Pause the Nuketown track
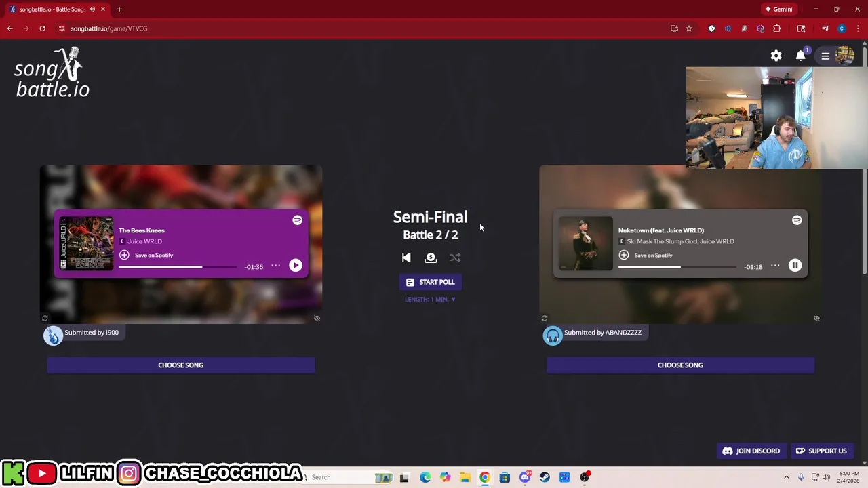 tap(795, 266)
